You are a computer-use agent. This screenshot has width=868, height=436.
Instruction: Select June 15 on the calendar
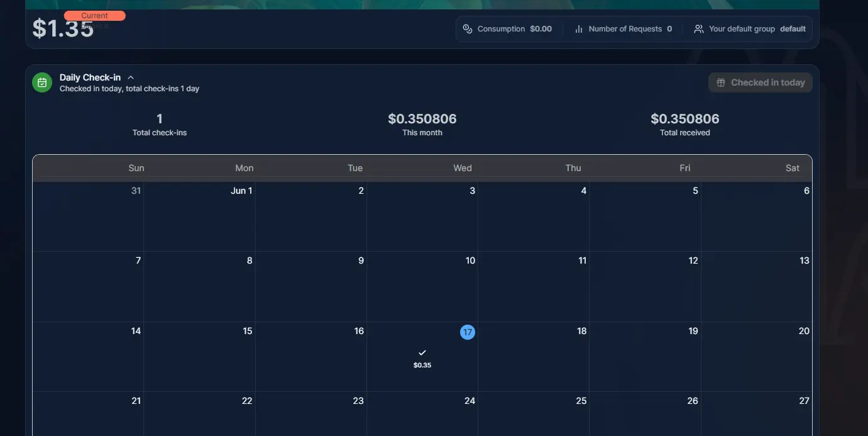[199, 357]
